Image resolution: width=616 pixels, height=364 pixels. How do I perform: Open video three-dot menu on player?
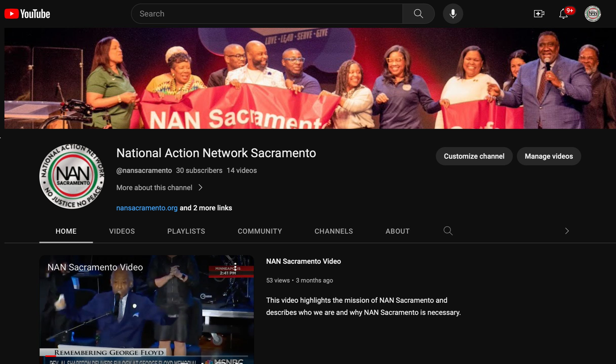(235, 267)
